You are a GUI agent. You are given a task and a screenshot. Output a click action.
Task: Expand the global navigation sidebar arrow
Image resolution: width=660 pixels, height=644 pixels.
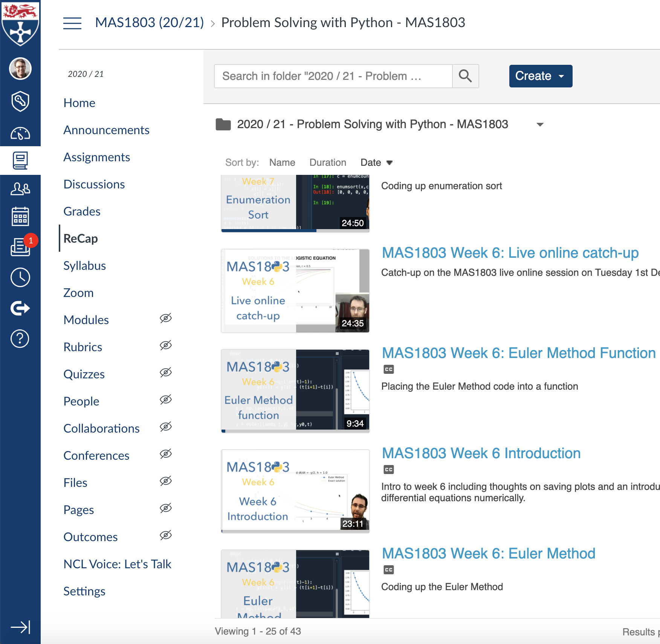20,627
